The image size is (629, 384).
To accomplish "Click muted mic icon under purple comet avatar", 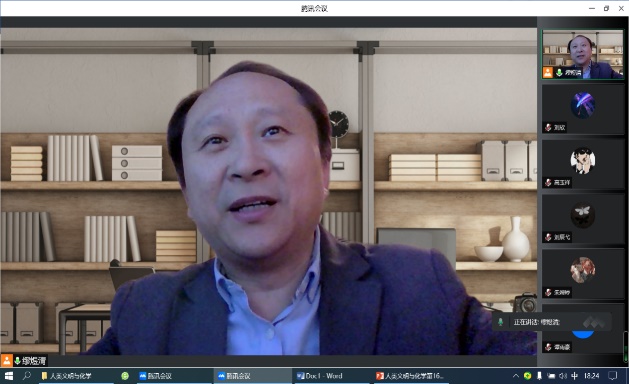I will tap(548, 128).
